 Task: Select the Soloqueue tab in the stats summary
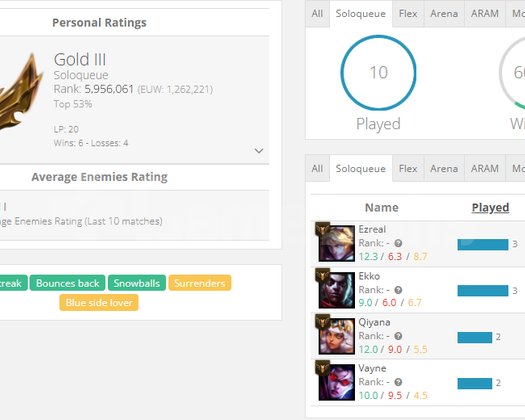pos(361,14)
